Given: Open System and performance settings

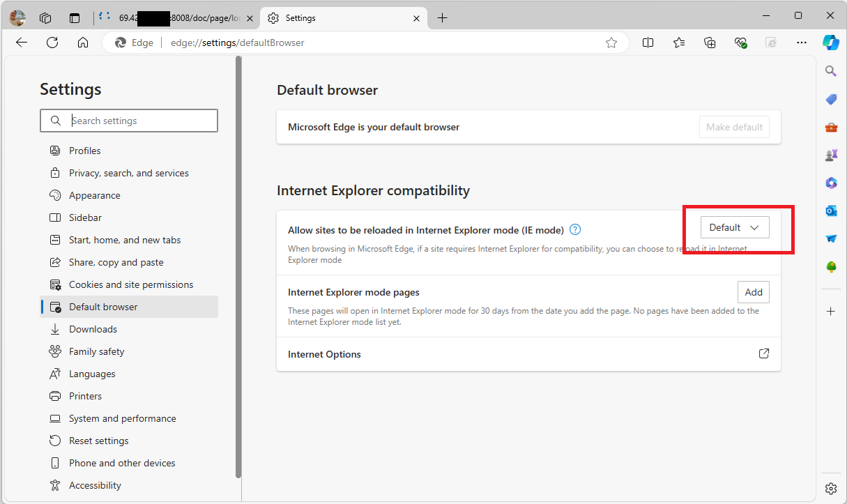Looking at the screenshot, I should coord(130,418).
